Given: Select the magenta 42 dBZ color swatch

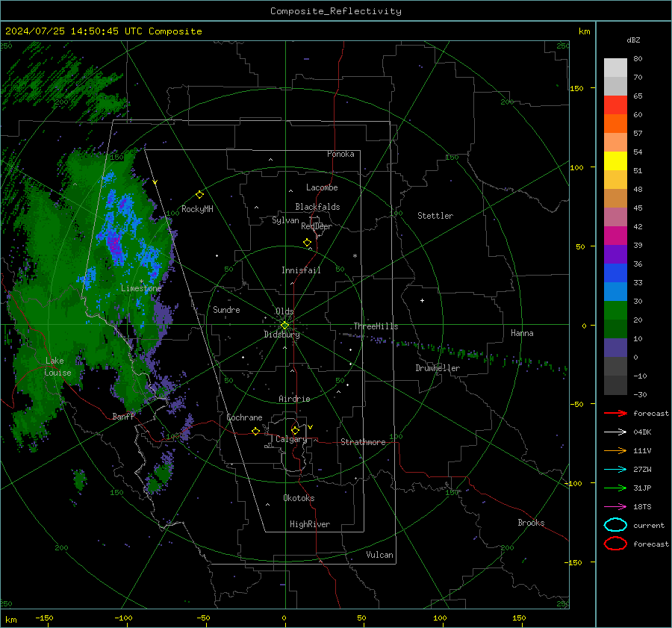Looking at the screenshot, I should click(x=615, y=235).
